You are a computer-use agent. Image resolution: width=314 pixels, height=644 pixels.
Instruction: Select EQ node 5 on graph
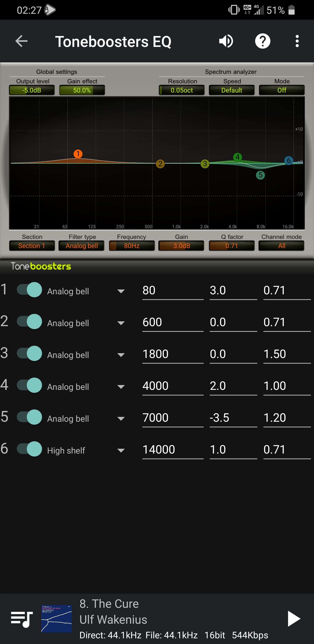click(x=260, y=175)
